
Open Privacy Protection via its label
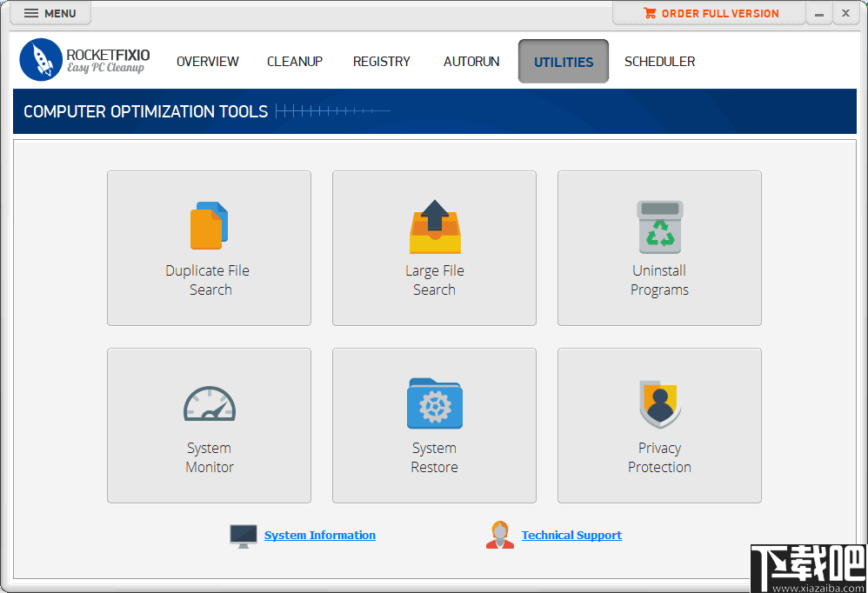659,457
